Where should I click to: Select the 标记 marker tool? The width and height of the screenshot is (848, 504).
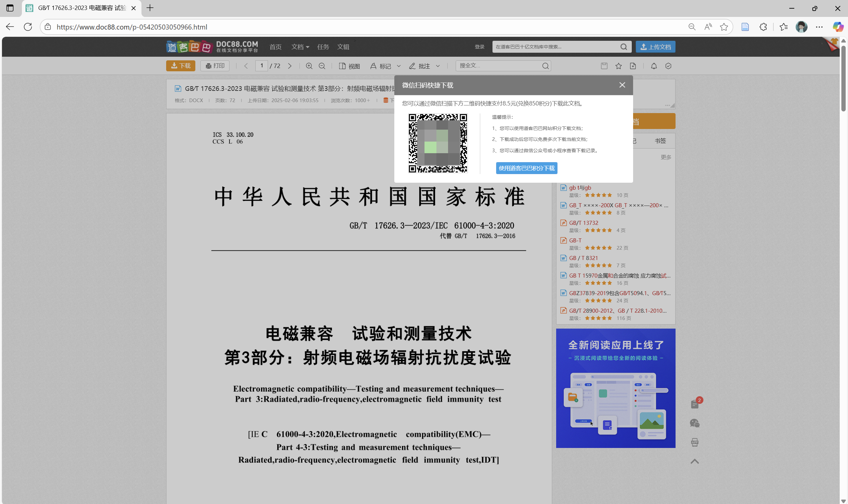pyautogui.click(x=381, y=66)
